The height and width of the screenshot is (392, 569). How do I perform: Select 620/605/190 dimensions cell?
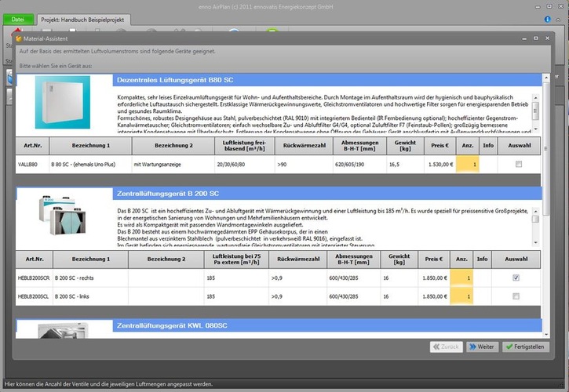(359, 165)
